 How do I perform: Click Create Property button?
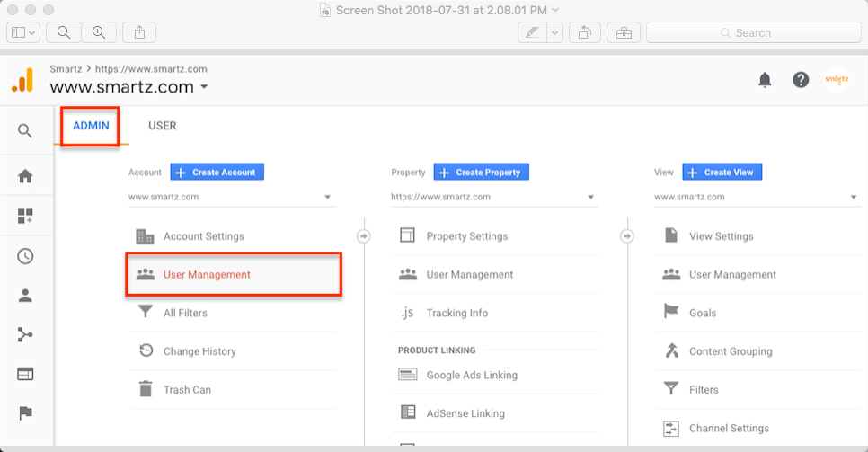pyautogui.click(x=481, y=173)
